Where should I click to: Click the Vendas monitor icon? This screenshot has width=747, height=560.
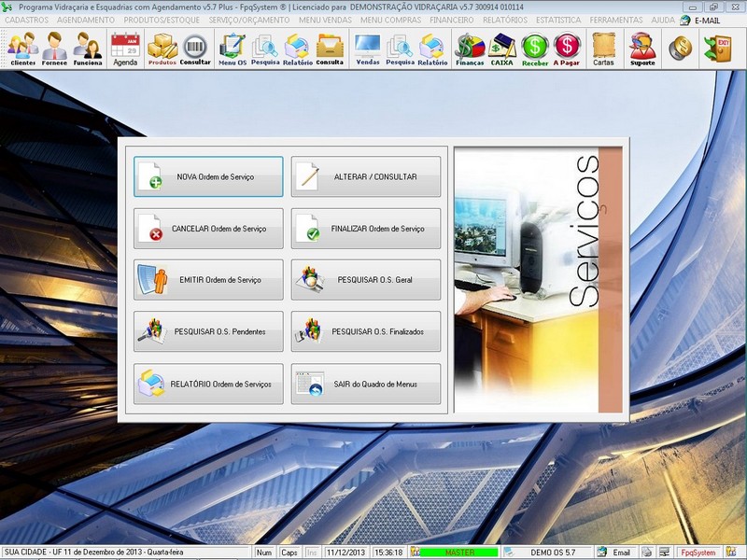pyautogui.click(x=368, y=49)
